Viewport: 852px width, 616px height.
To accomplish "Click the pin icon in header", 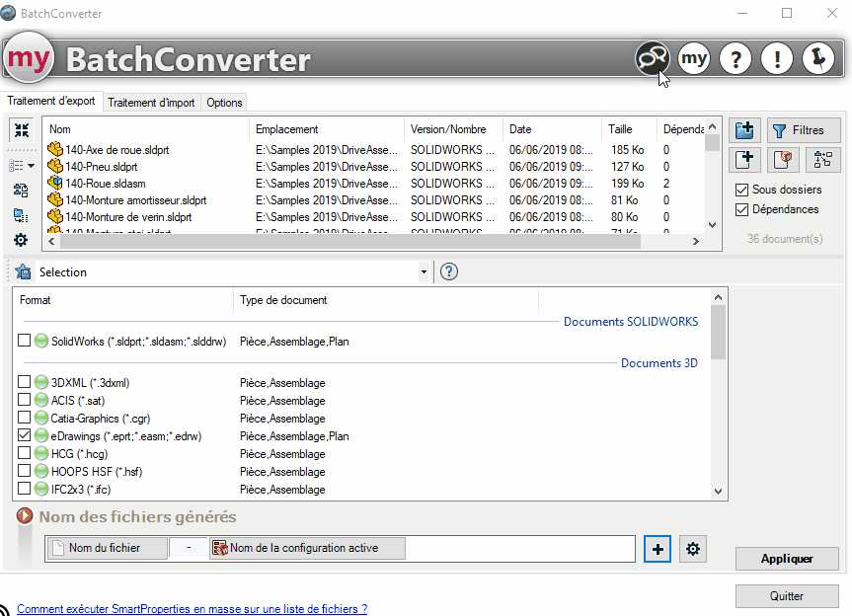I will click(818, 58).
